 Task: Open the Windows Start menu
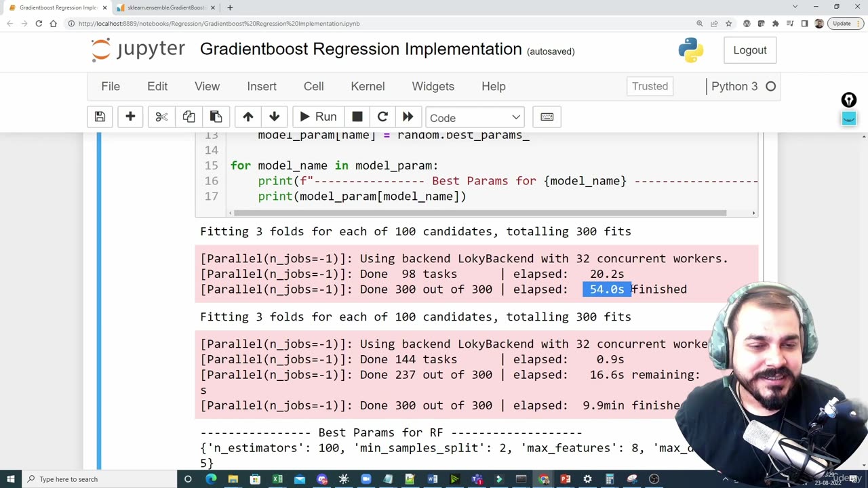pos(11,479)
